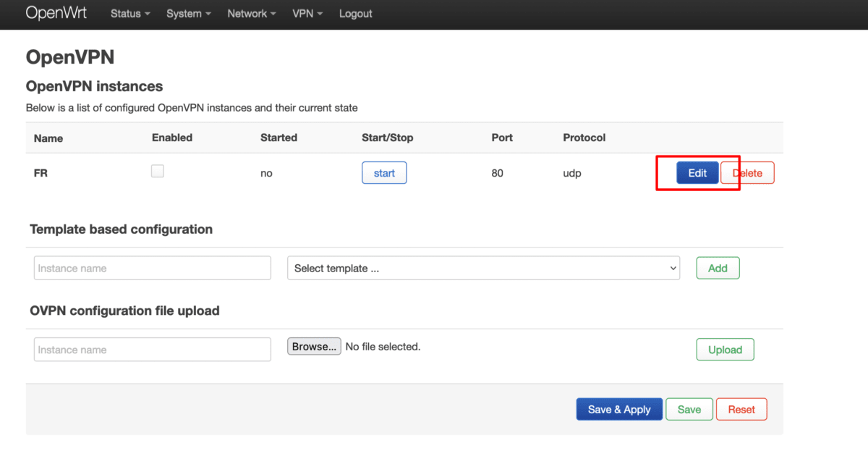
Task: Click the Started column header
Action: coord(278,138)
